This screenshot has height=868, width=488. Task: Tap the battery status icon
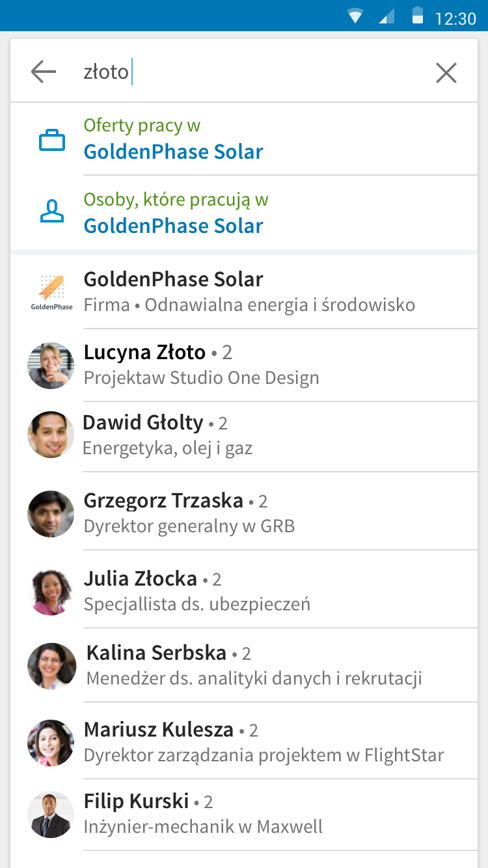click(x=418, y=16)
